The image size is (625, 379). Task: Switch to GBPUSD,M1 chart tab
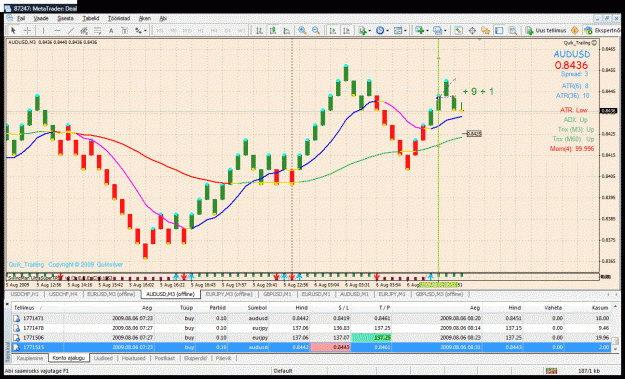(x=277, y=294)
